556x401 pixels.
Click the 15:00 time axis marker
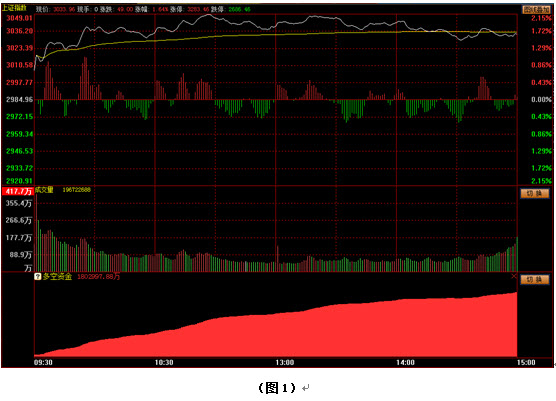[x=526, y=362]
